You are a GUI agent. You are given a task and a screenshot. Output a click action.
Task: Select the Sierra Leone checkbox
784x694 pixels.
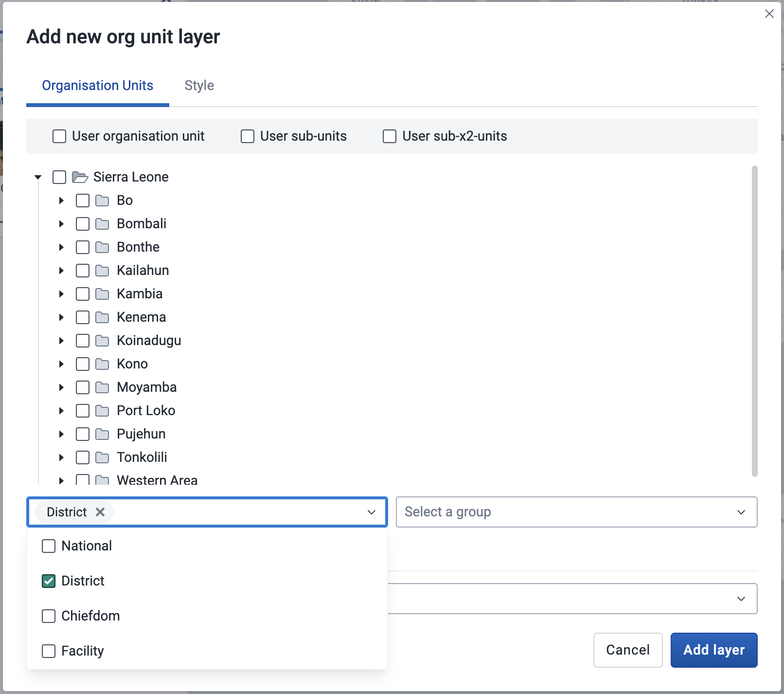pyautogui.click(x=59, y=177)
